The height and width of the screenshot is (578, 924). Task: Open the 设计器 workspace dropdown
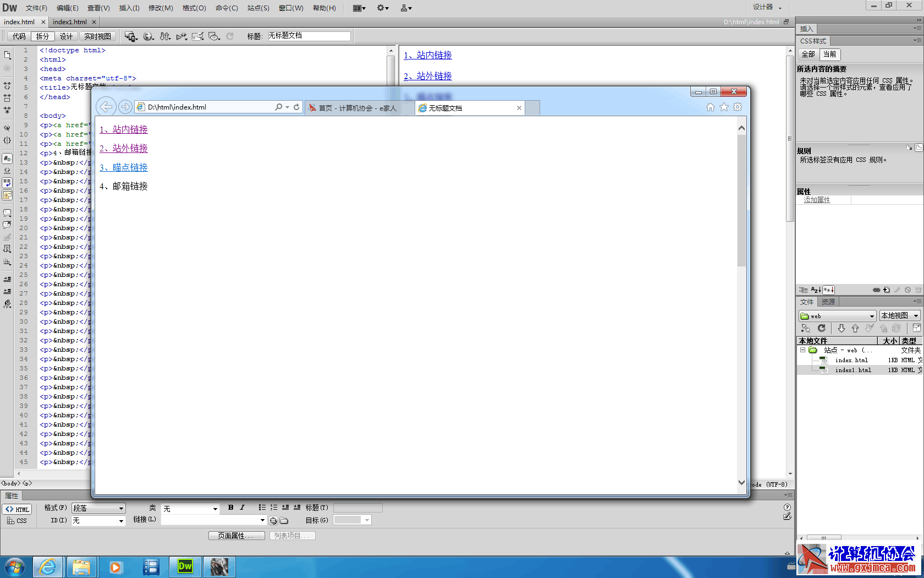coord(767,8)
